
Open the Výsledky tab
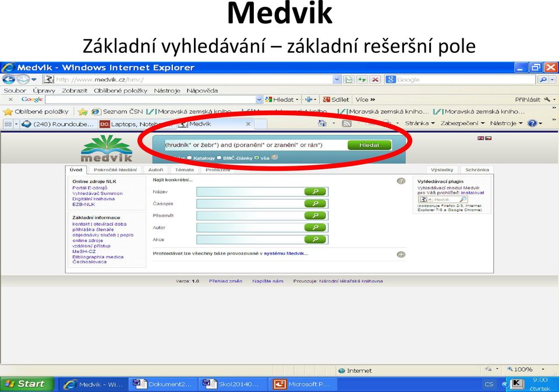[x=442, y=170]
